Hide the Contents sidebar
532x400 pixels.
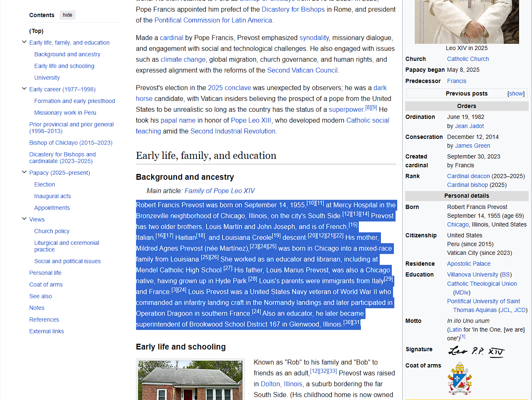point(68,15)
